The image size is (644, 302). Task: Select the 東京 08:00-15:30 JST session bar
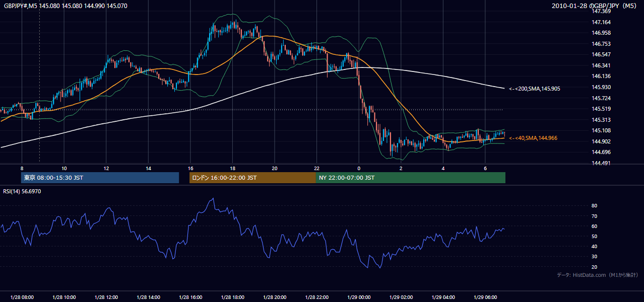point(100,178)
